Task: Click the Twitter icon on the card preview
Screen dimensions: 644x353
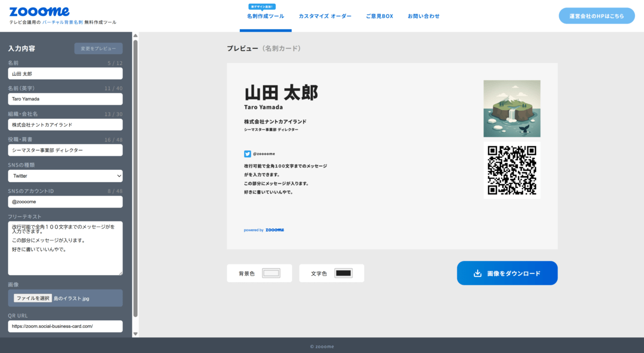Action: [247, 154]
